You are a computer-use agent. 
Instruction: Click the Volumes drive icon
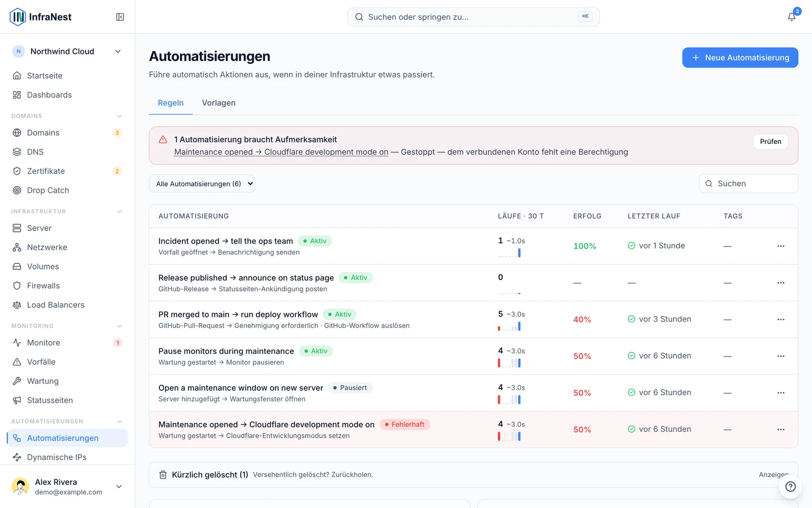[x=17, y=266]
